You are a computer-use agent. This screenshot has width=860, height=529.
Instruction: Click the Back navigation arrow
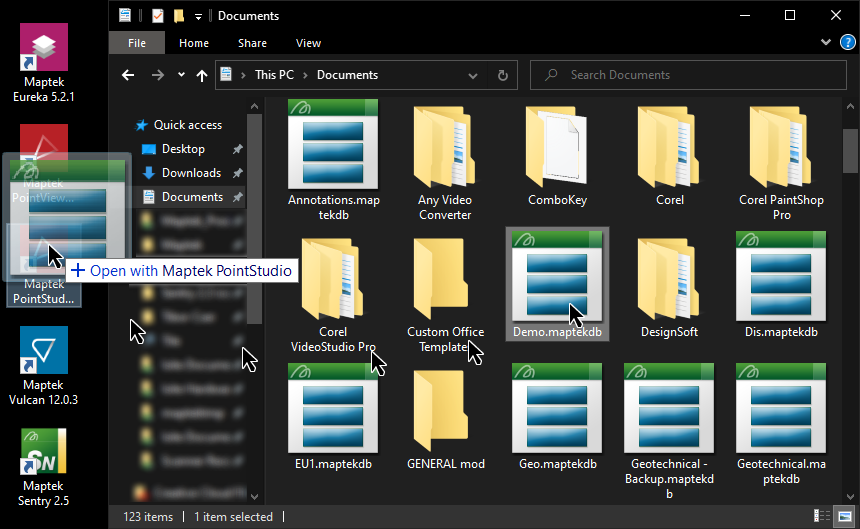click(x=128, y=75)
